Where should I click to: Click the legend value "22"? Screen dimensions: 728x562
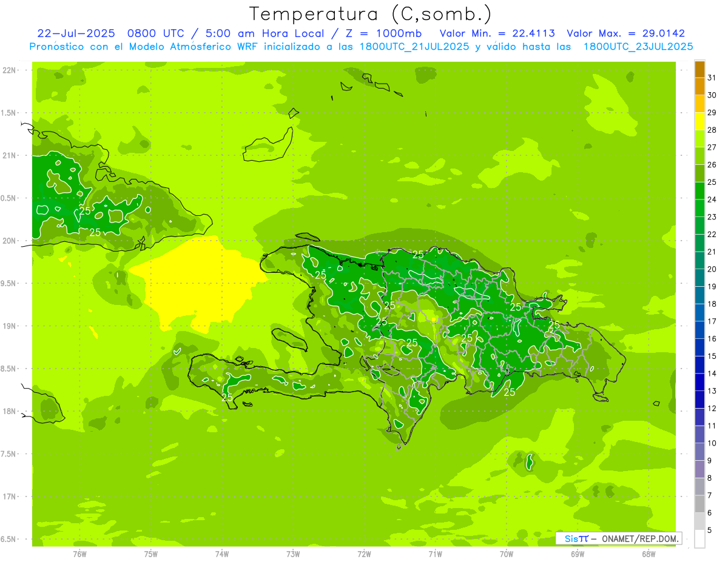click(712, 234)
